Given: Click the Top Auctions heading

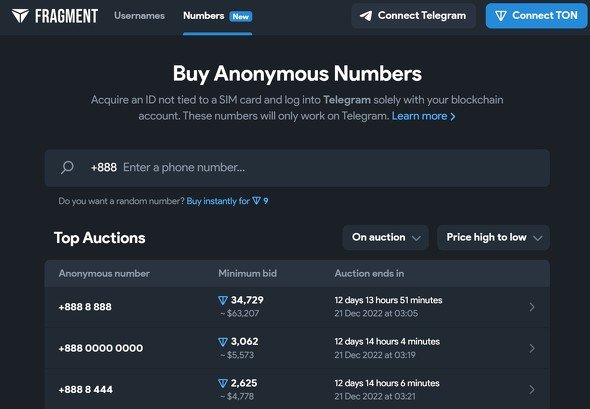Looking at the screenshot, I should [x=99, y=238].
